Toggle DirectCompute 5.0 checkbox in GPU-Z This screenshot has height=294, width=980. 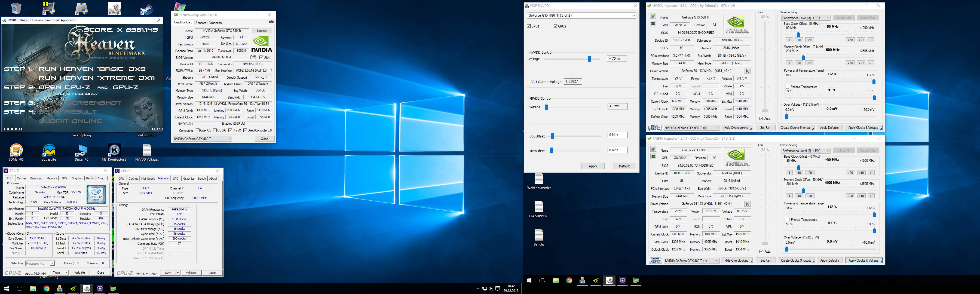(x=245, y=130)
